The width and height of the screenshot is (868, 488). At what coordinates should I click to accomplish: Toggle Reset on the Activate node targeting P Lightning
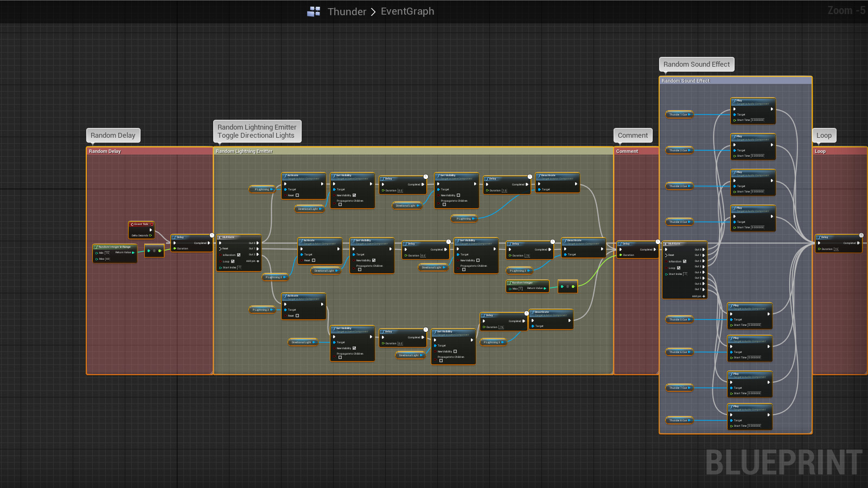click(x=297, y=195)
